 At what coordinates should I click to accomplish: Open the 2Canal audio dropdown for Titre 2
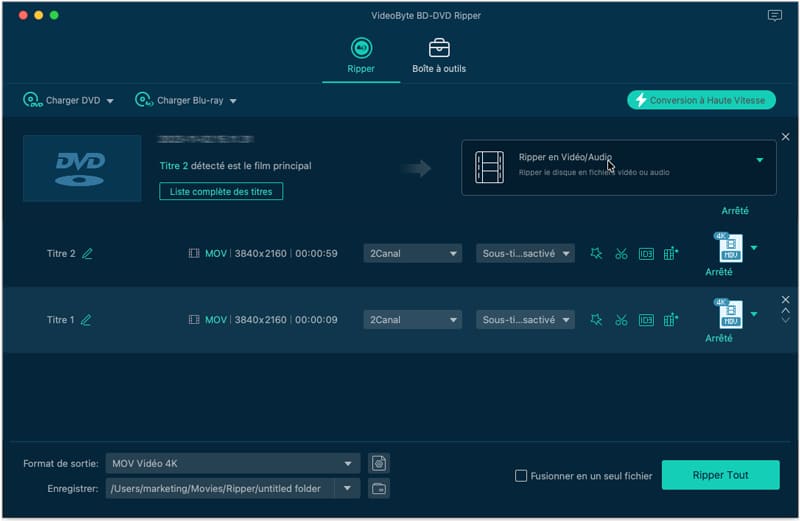point(413,254)
